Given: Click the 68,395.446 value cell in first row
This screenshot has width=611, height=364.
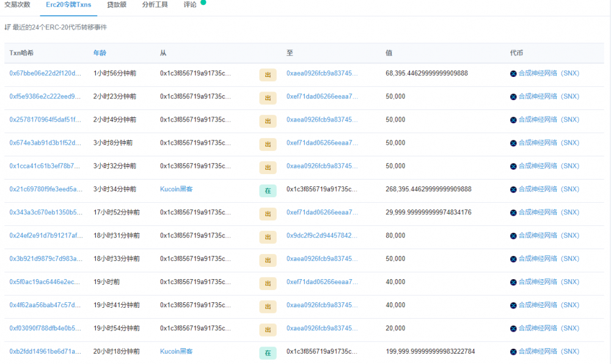Looking at the screenshot, I should coord(426,73).
